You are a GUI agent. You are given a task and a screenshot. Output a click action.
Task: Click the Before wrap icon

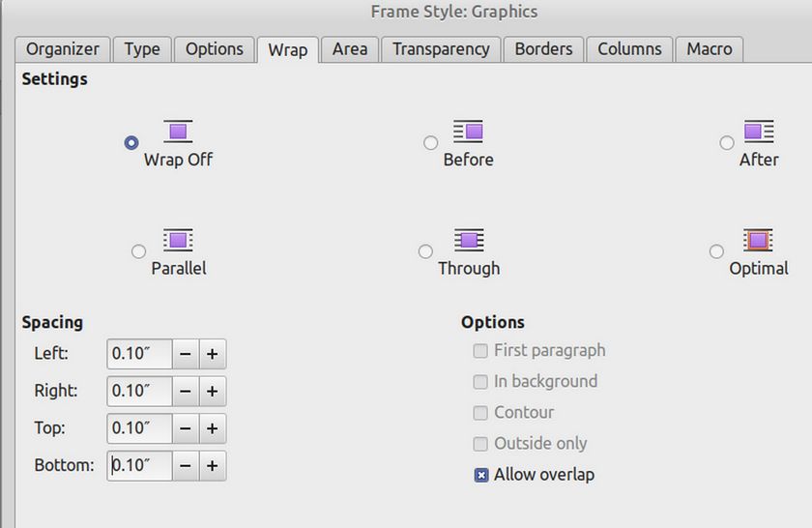pyautogui.click(x=468, y=132)
